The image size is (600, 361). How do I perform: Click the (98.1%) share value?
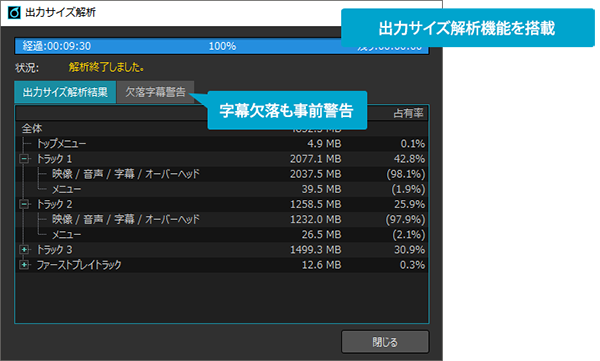tap(406, 174)
